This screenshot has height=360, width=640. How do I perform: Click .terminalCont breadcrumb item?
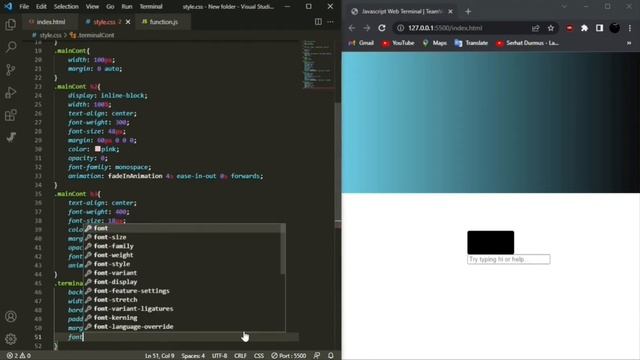coord(92,35)
